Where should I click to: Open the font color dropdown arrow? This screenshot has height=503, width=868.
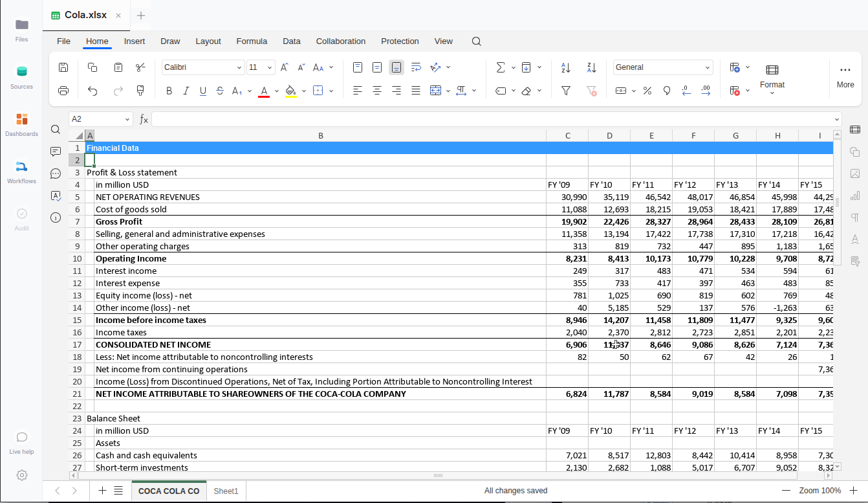pos(277,91)
